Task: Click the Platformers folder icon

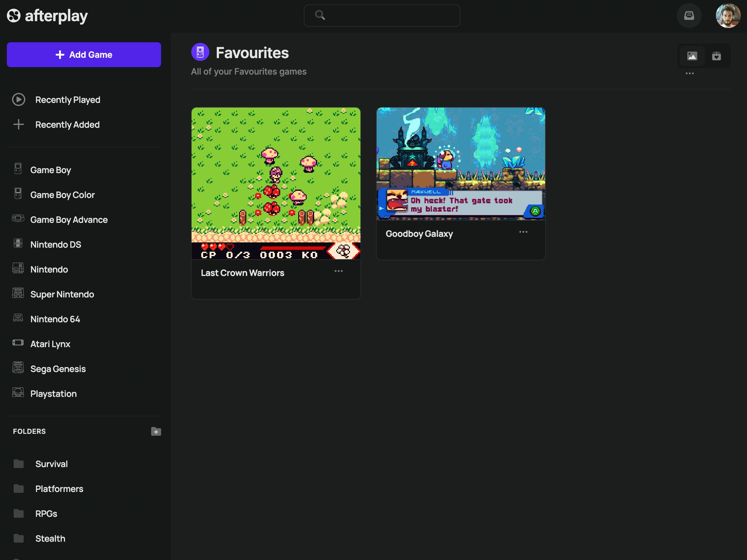Action: [x=19, y=489]
